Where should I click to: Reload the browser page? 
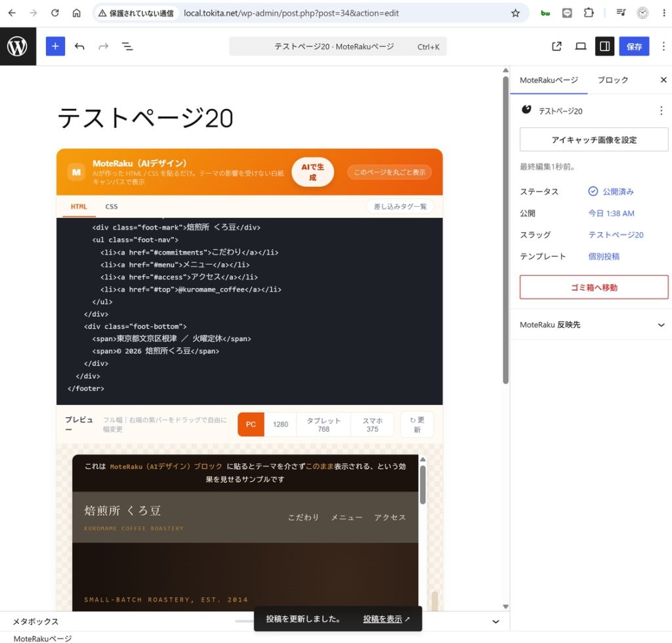55,13
